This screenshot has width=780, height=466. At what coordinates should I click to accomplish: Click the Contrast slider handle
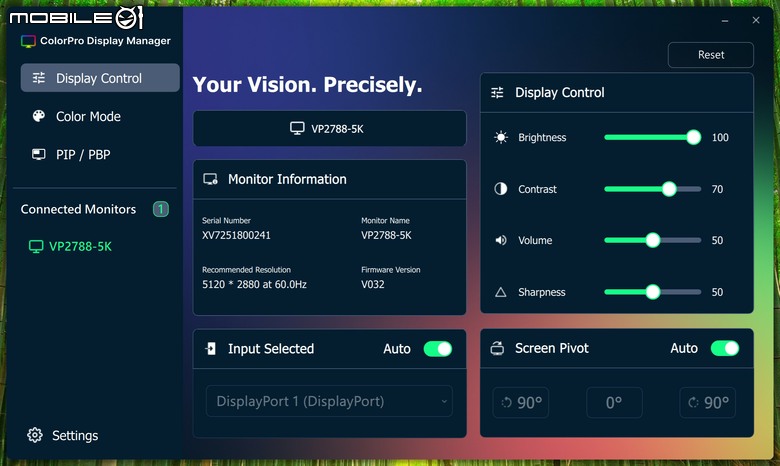tap(669, 189)
